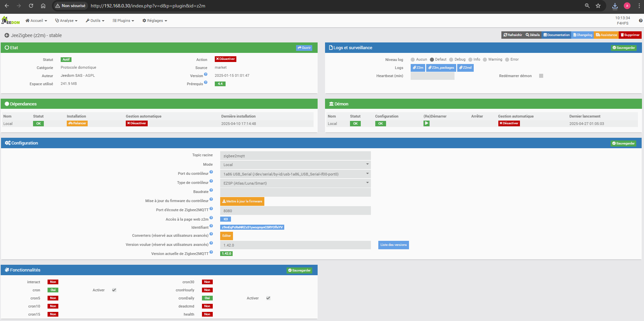This screenshot has height=321, width=644.
Task: Click the Assistance button
Action: click(606, 35)
